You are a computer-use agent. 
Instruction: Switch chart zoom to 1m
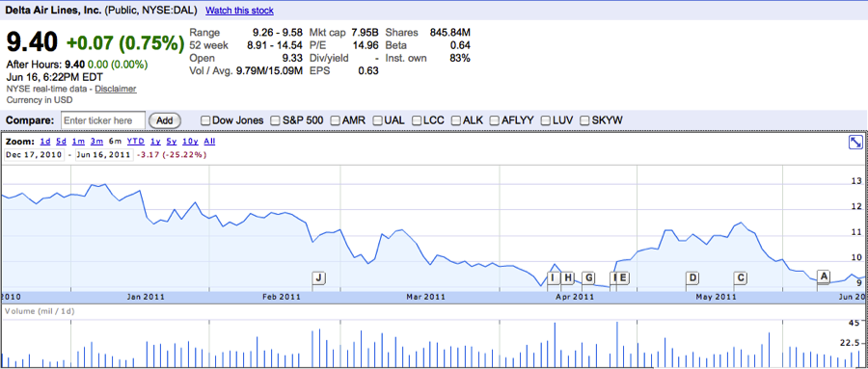click(78, 141)
